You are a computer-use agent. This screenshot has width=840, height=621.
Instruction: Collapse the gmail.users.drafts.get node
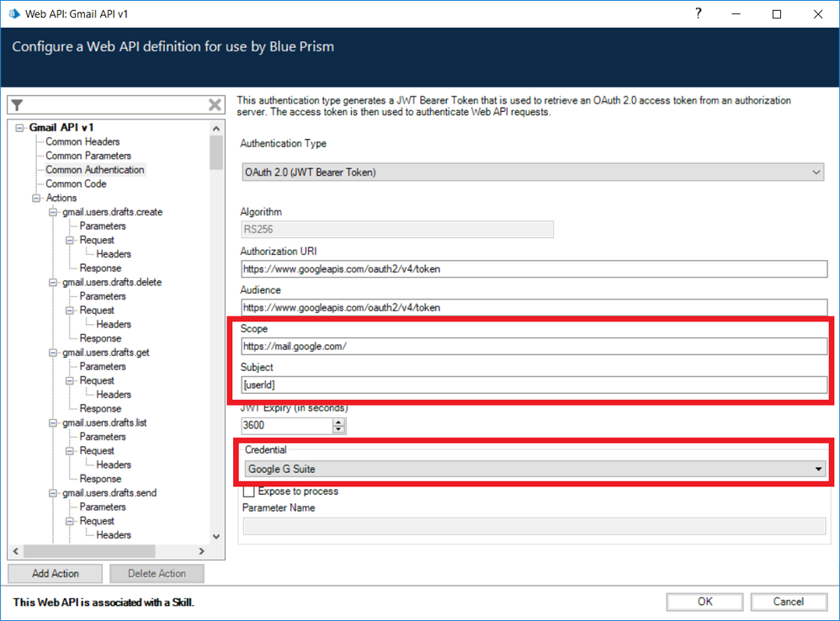[x=53, y=353]
